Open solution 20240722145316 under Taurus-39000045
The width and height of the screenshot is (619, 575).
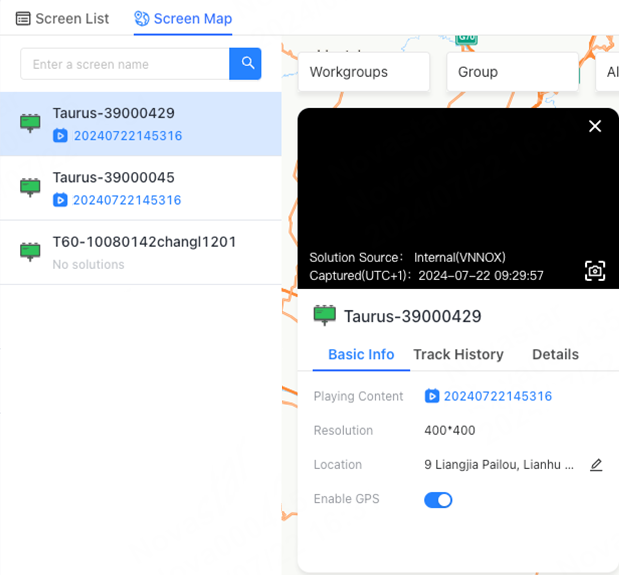127,200
